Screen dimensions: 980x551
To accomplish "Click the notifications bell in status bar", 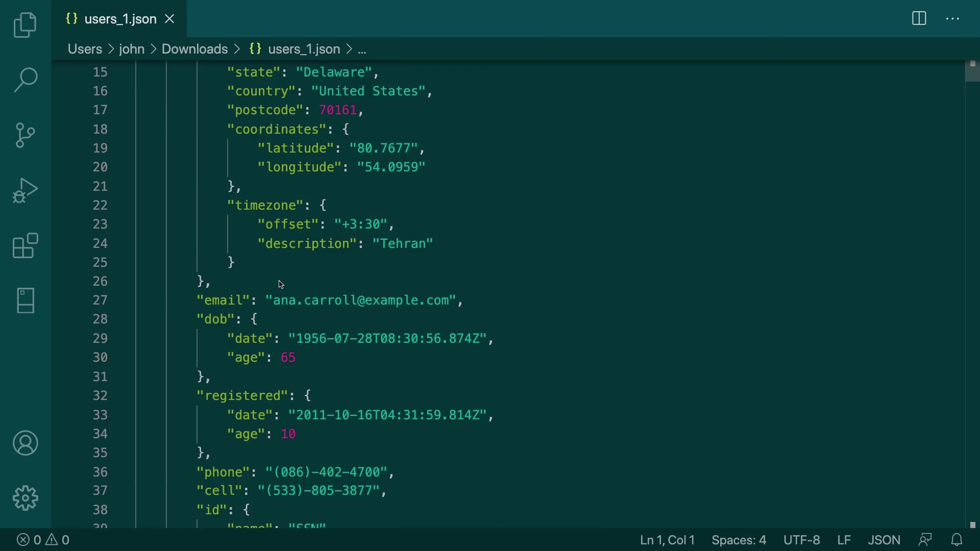I will coord(957,540).
